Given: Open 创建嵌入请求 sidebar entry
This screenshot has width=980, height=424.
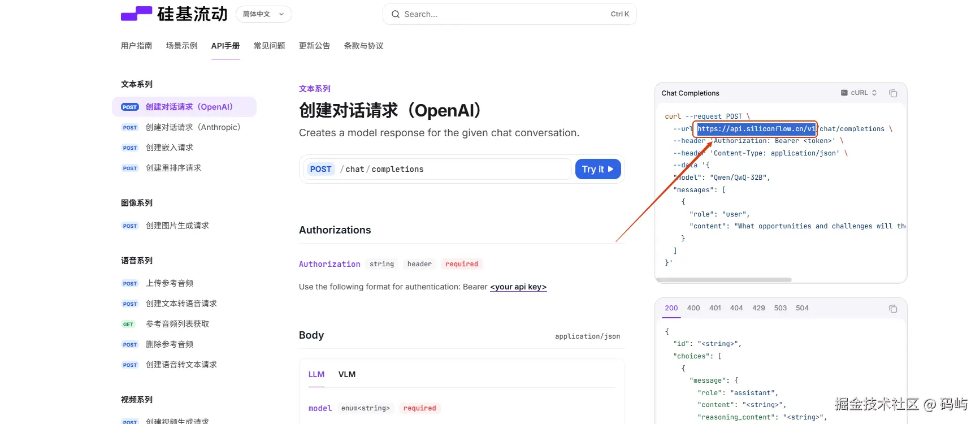Looking at the screenshot, I should 184,148.
